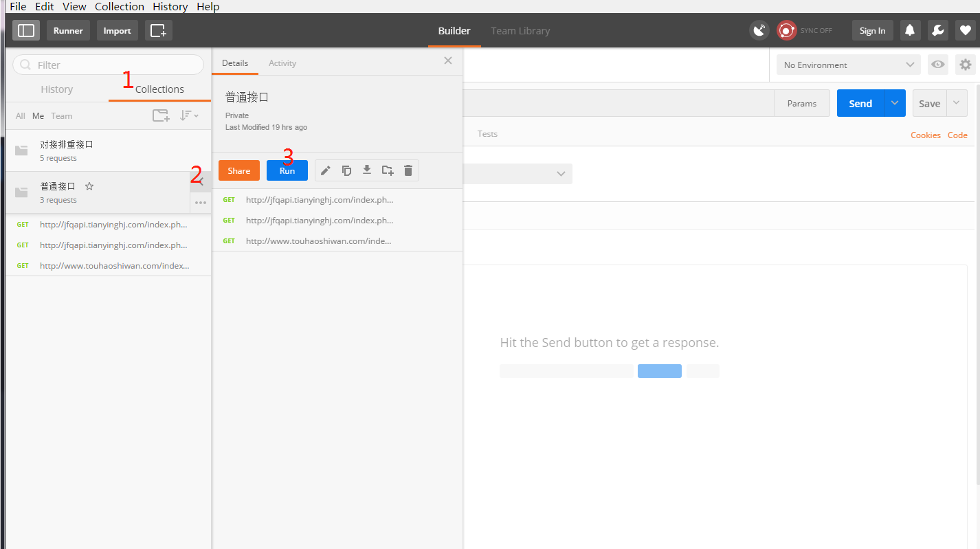Screen dimensions: 980x549
Task: Switch to the Team Library tab
Action: coord(520,30)
